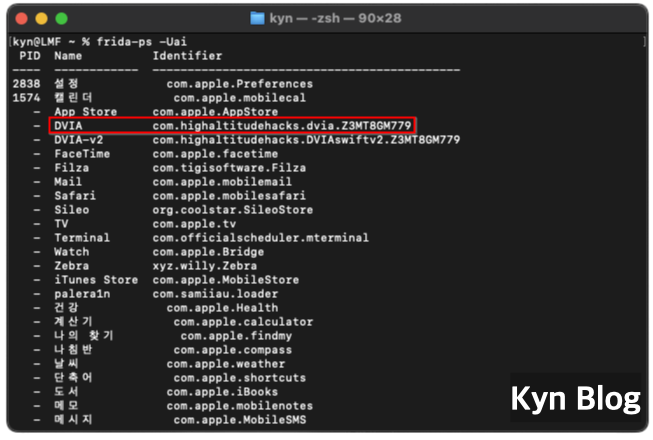
Task: Click identifier com.apple.facetime
Action: [215, 154]
